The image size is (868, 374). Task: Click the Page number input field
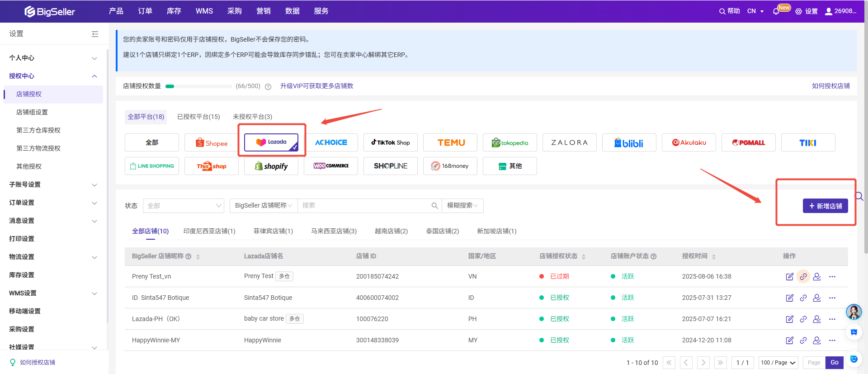coord(814,363)
